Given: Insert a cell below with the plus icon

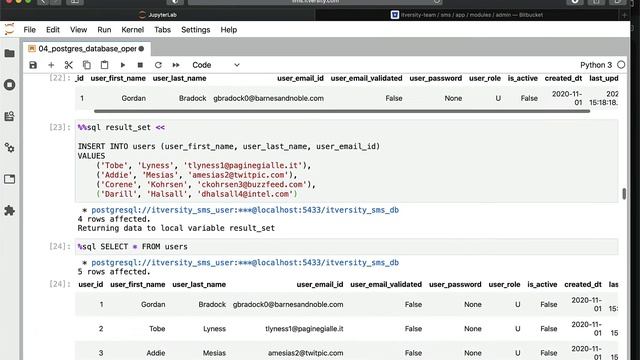Looking at the screenshot, I should 51,65.
